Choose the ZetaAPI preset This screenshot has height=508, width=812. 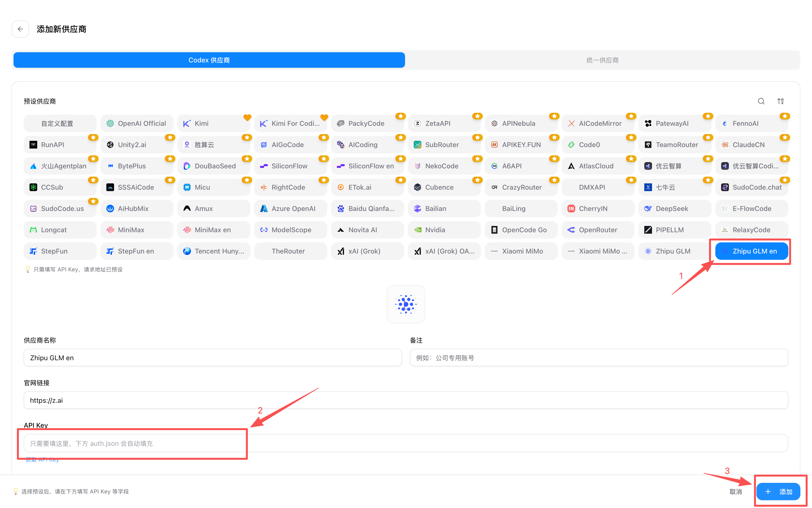pos(444,123)
